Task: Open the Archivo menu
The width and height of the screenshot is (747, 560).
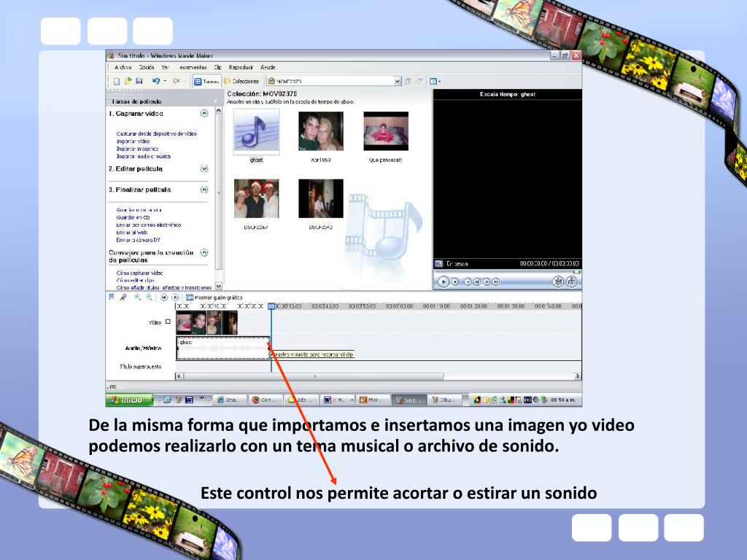Action: (123, 68)
